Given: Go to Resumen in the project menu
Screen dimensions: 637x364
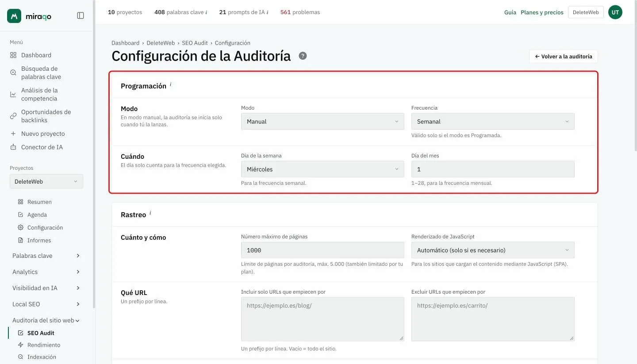Looking at the screenshot, I should click(39, 202).
